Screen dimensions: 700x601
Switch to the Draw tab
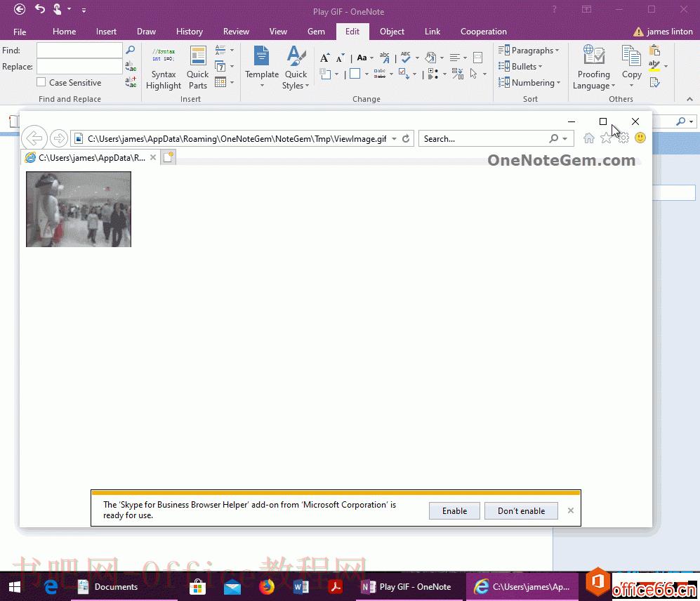tap(147, 32)
